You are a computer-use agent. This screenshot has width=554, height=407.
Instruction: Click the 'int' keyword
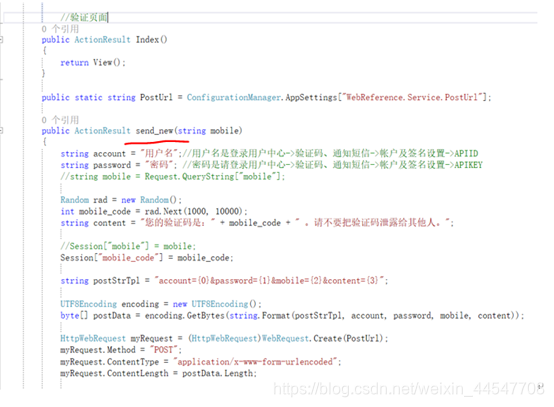click(67, 211)
